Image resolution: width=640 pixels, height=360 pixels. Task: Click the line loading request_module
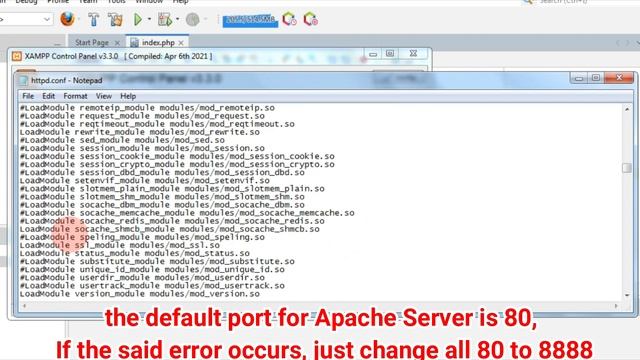pyautogui.click(x=142, y=116)
